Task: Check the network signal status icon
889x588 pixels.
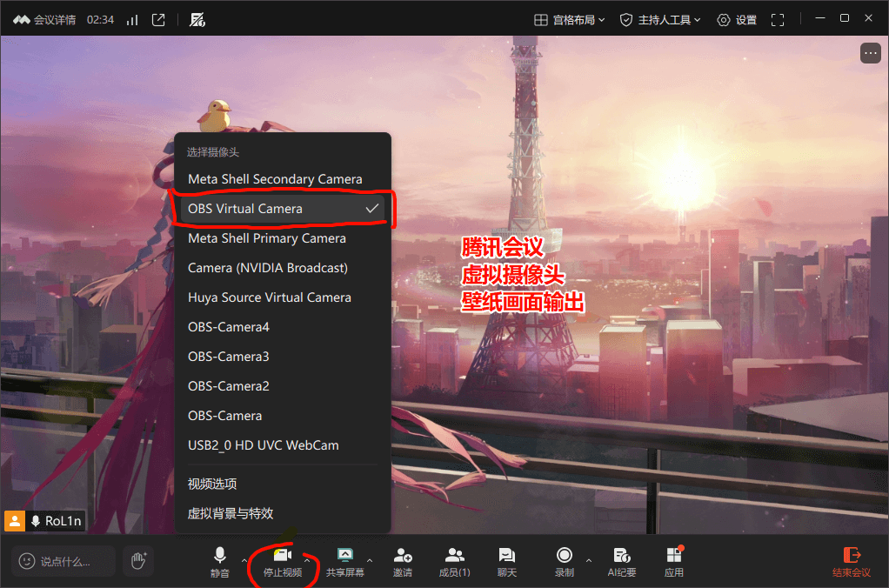Action: tap(132, 20)
